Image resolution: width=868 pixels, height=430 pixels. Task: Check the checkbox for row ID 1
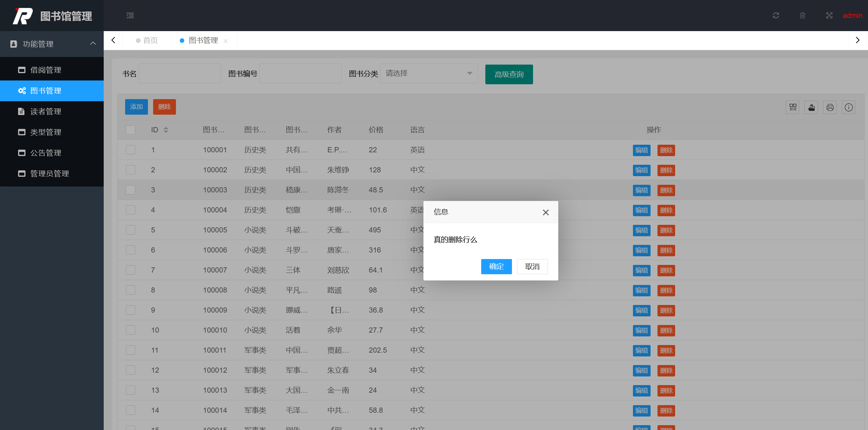coord(130,150)
